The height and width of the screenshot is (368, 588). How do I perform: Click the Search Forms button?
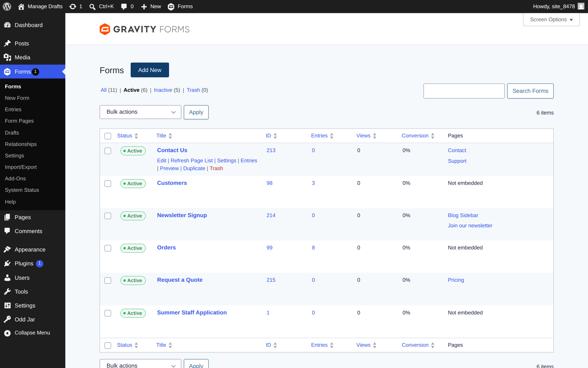pyautogui.click(x=530, y=91)
